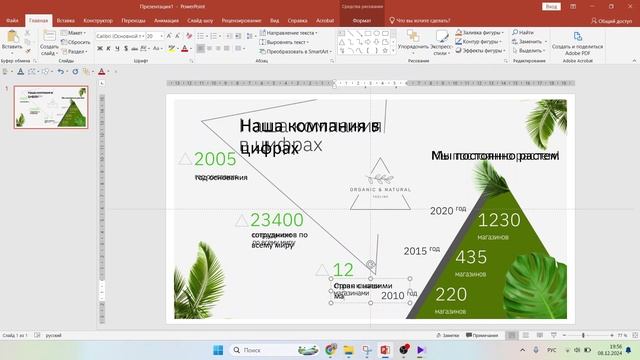Click the Redo repeat icon
This screenshot has height=360, width=640.
[75, 71]
